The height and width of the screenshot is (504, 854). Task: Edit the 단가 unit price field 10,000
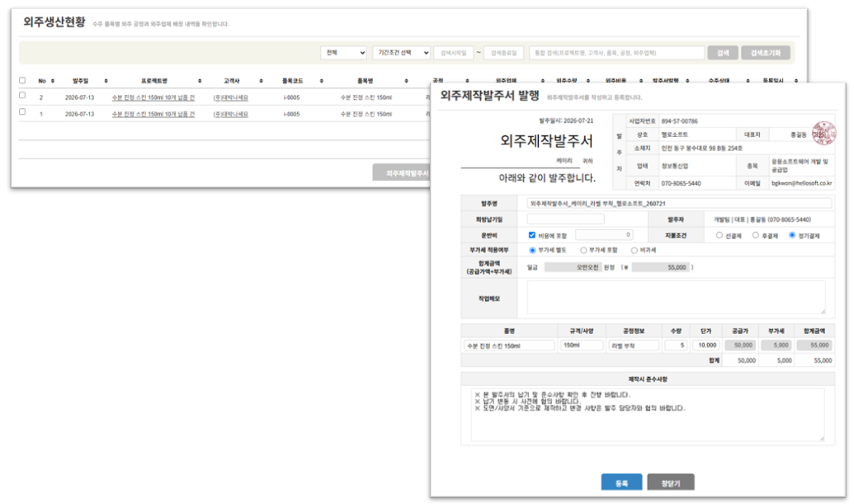pos(705,345)
